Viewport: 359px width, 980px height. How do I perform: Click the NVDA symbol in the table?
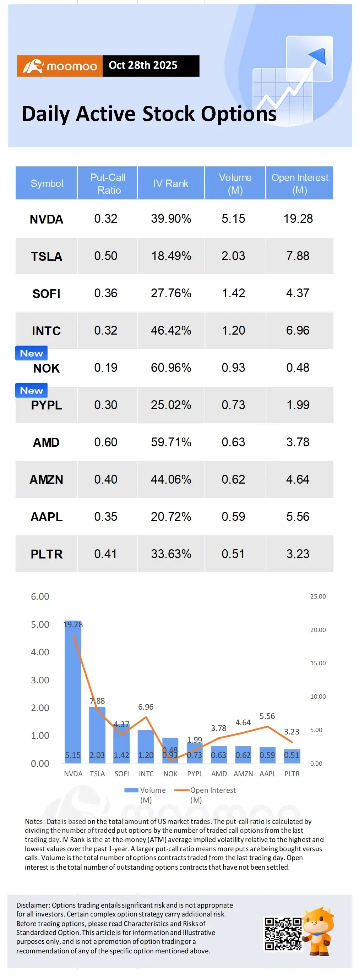pyautogui.click(x=47, y=219)
